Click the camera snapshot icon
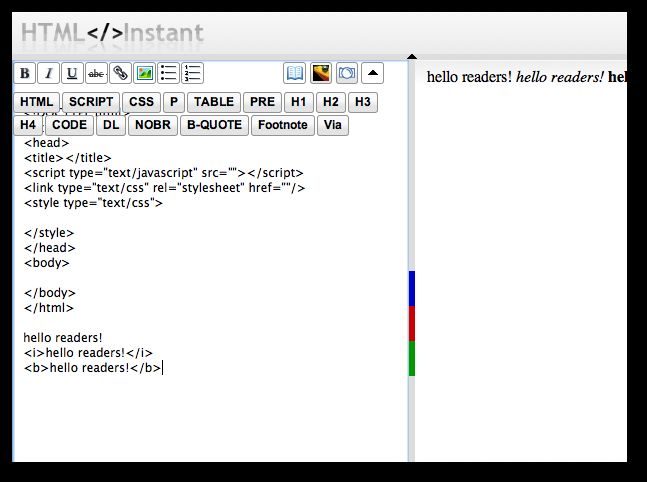The width and height of the screenshot is (647, 482). [347, 73]
